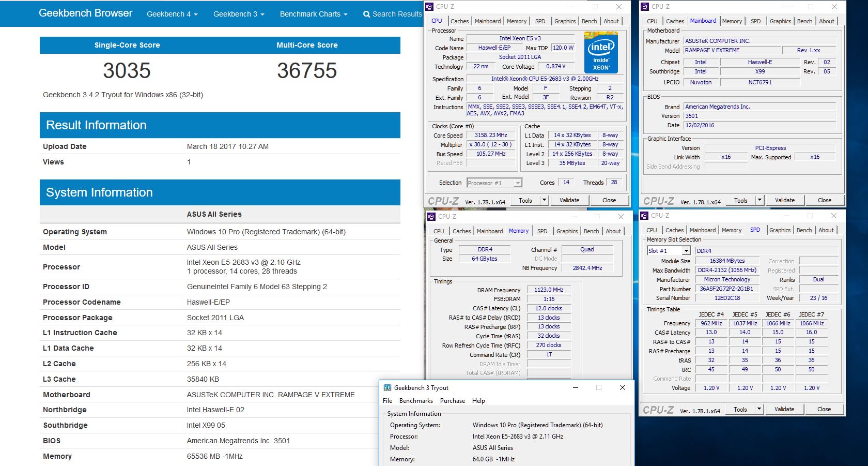
Task: Click the Max TDP value 120.0 W
Action: (563, 48)
